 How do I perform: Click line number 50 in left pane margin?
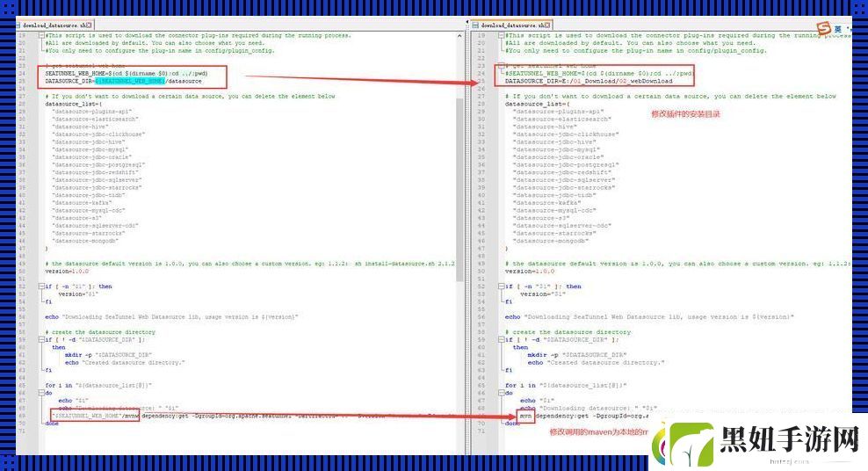point(22,272)
